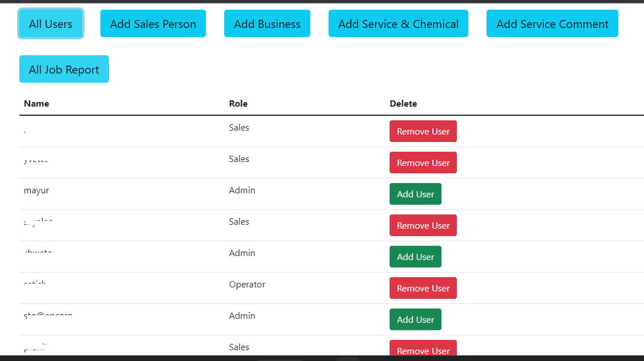Remove the first Sales user in list

423,131
